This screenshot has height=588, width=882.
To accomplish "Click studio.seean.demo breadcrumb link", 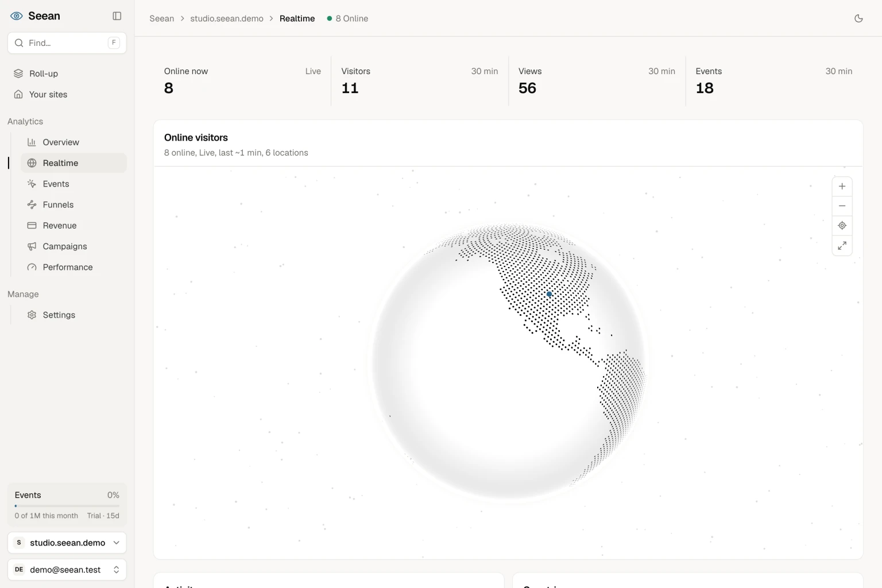I will point(227,18).
